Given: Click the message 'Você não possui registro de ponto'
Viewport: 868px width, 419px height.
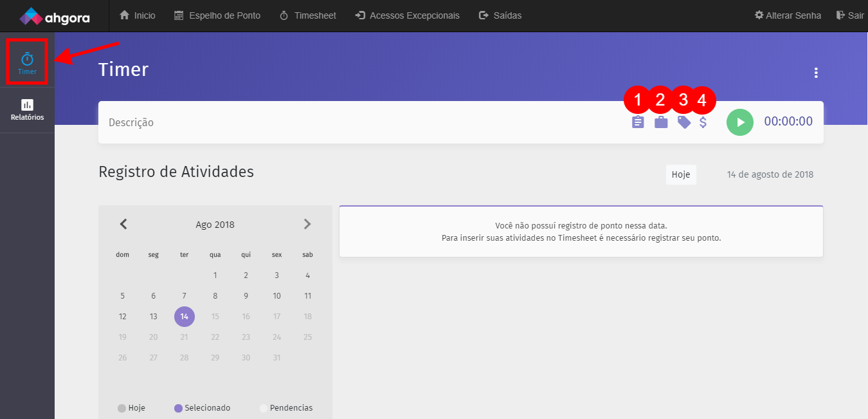Looking at the screenshot, I should click(x=581, y=226).
